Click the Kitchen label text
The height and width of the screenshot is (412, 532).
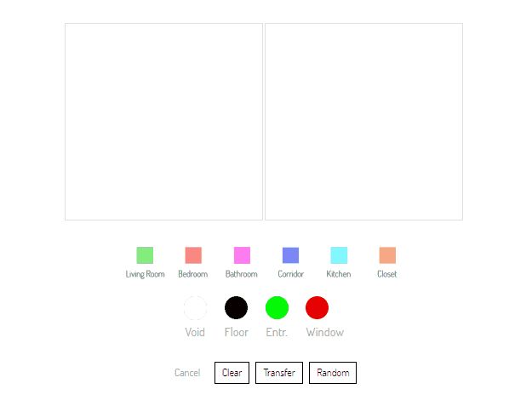point(339,274)
